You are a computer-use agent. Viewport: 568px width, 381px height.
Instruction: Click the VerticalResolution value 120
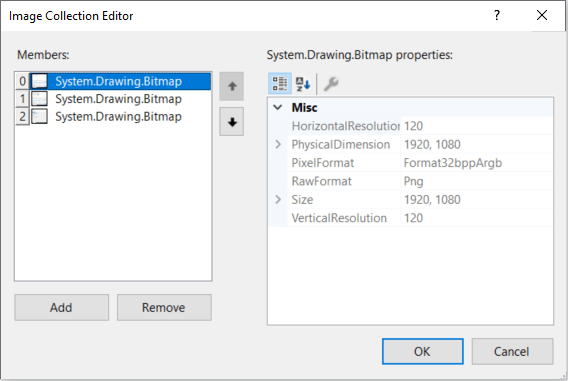point(413,218)
